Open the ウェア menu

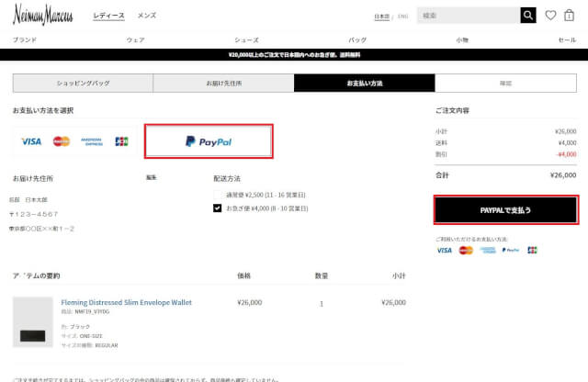tap(135, 39)
